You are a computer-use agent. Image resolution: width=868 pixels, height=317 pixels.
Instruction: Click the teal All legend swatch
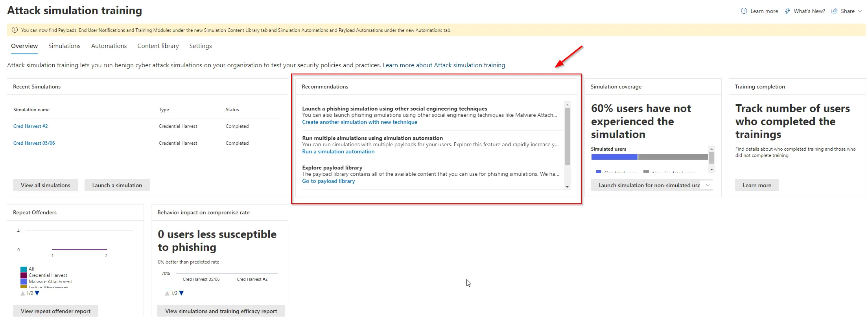[24, 269]
